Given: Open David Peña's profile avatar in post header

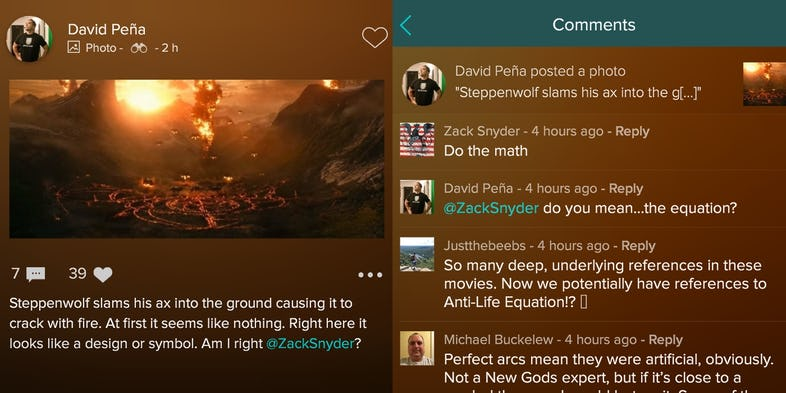Looking at the screenshot, I should [x=29, y=39].
